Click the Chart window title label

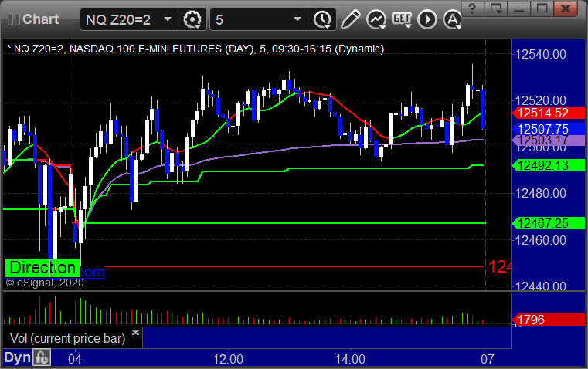coord(40,19)
